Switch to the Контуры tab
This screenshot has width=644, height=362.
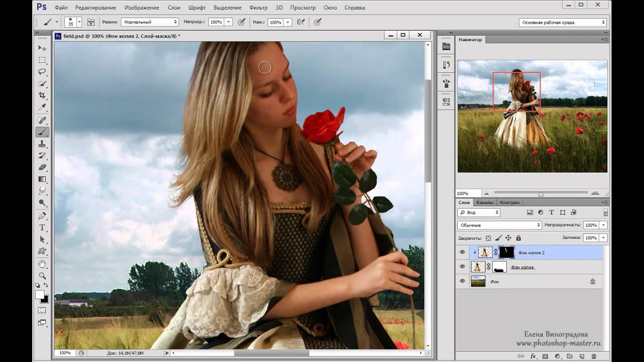coord(510,202)
